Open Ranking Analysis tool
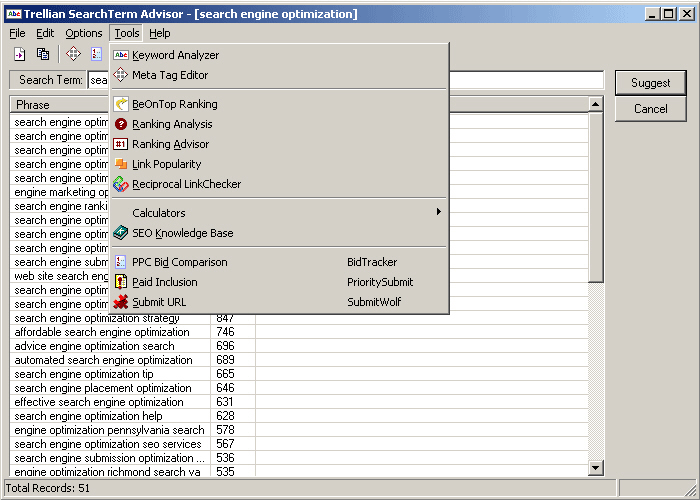 point(279,124)
